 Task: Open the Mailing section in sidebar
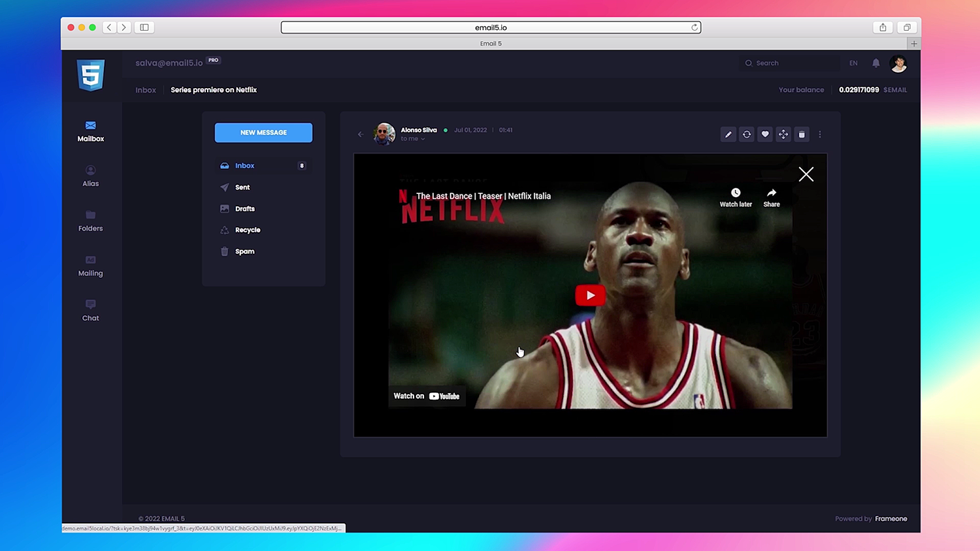(x=91, y=266)
